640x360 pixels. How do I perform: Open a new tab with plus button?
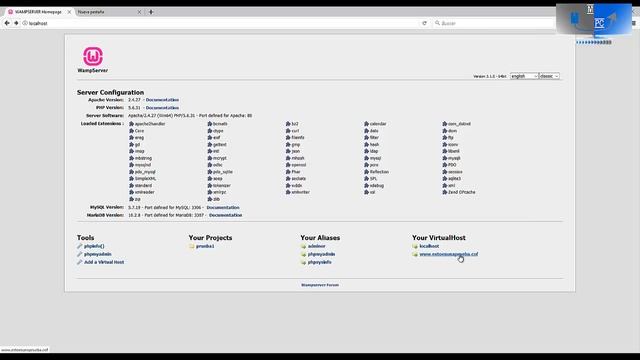click(x=151, y=12)
